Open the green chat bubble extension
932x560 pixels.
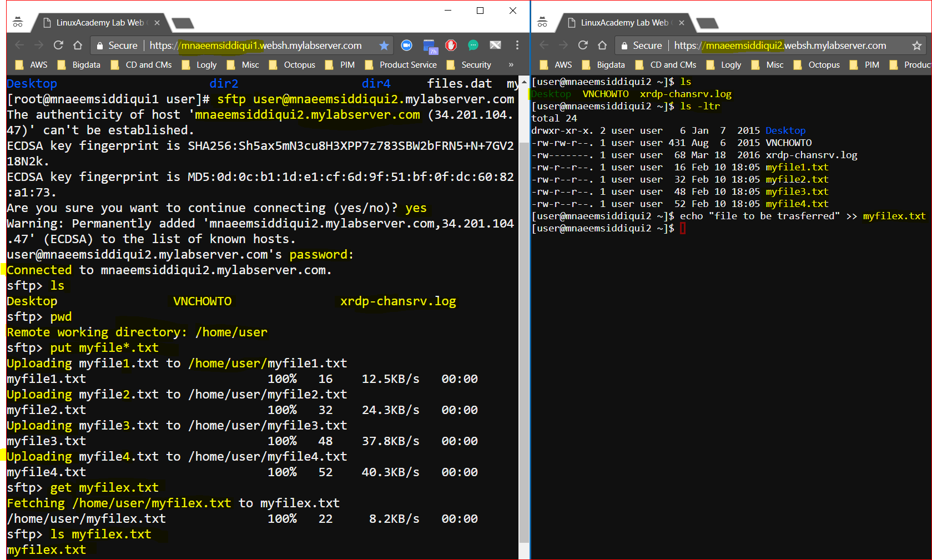(473, 46)
